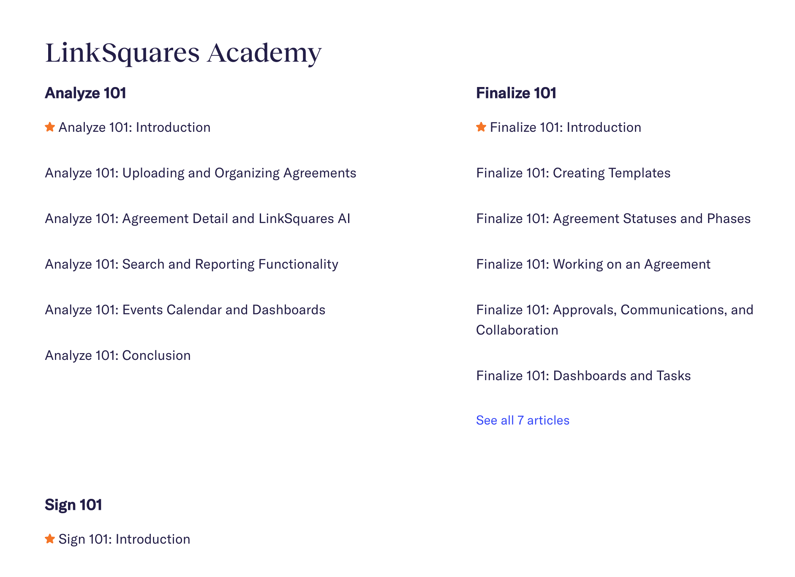795x577 pixels.
Task: Select the Analyze 101 section heading
Action: (85, 93)
